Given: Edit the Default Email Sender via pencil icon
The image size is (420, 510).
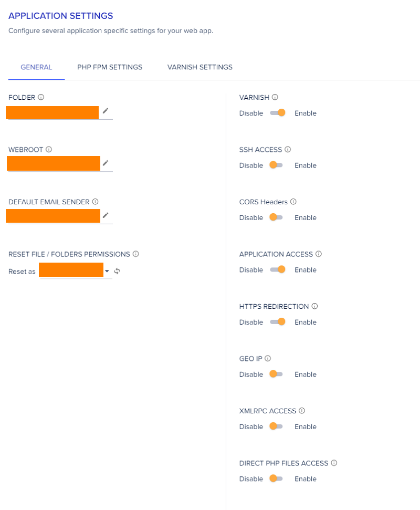Looking at the screenshot, I should click(106, 215).
